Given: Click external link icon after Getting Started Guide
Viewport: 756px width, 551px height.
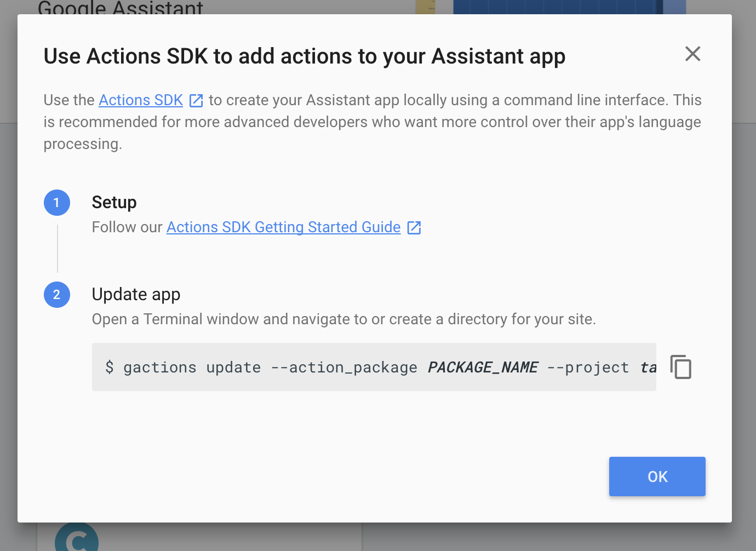Looking at the screenshot, I should coord(414,228).
